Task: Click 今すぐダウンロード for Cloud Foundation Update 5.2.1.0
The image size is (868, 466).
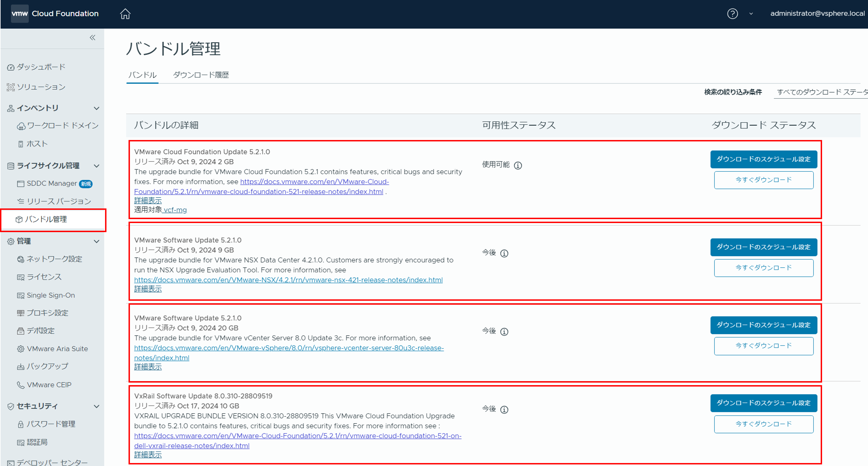Action: 764,180
